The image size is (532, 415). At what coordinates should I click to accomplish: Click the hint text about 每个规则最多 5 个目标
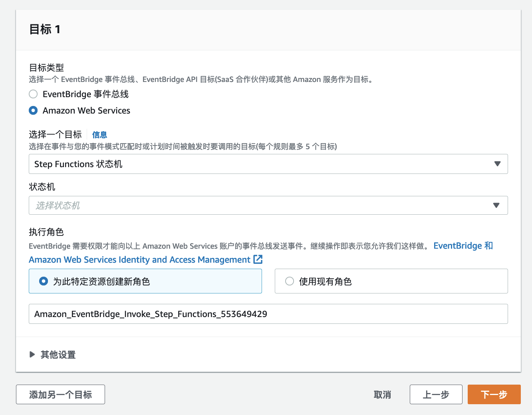(x=183, y=147)
